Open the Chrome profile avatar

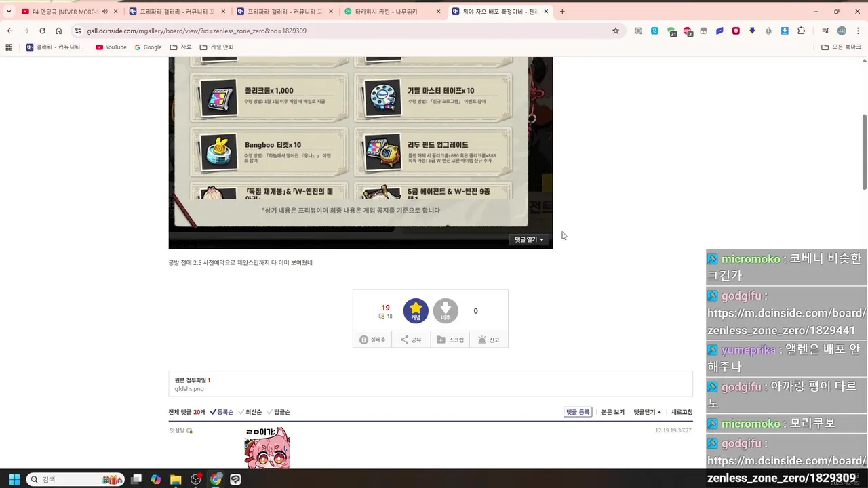(842, 30)
